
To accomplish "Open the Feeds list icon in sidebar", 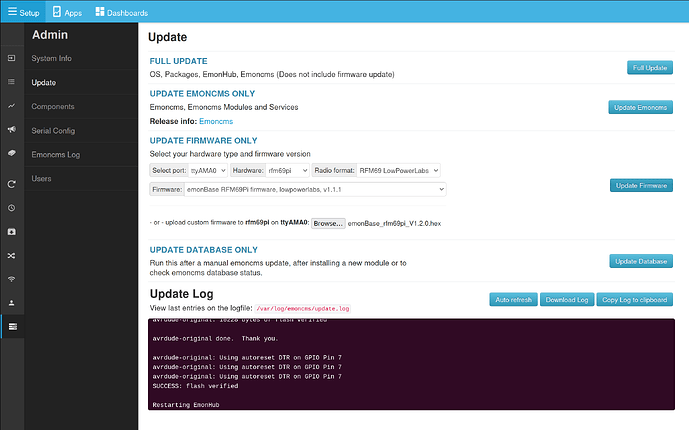I will pos(12,82).
